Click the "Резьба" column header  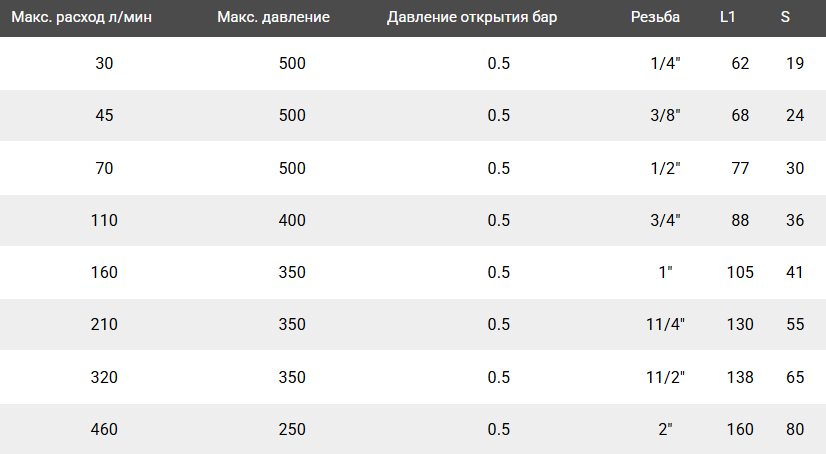click(655, 18)
